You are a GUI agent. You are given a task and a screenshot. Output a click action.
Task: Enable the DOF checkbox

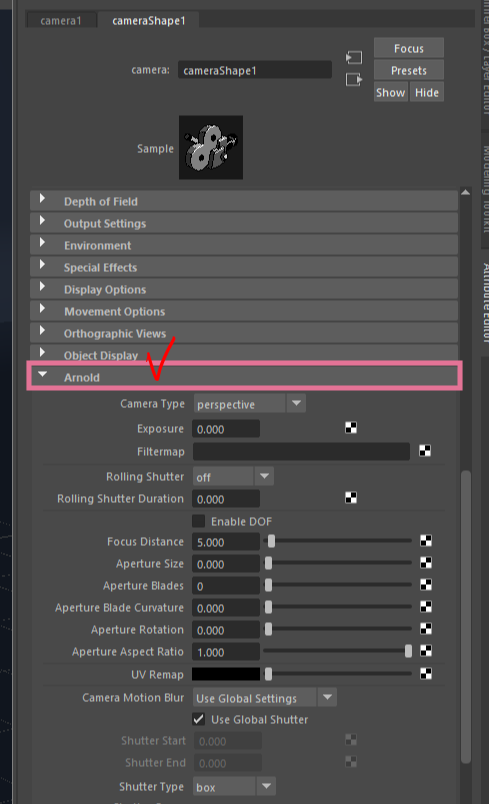point(198,521)
